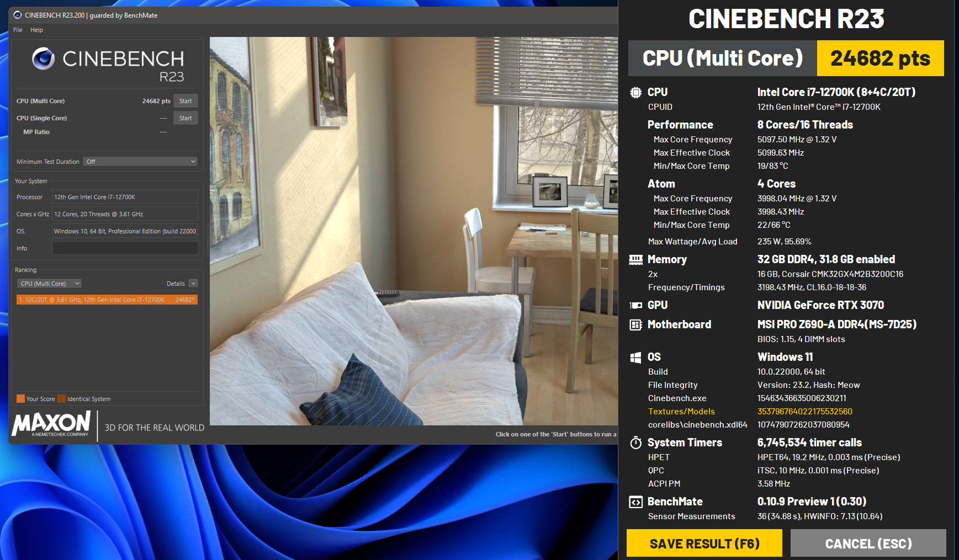Click 'Intel Core i7-12700K (8+4C/20T)' text
The width and height of the screenshot is (959, 560).
pyautogui.click(x=836, y=92)
